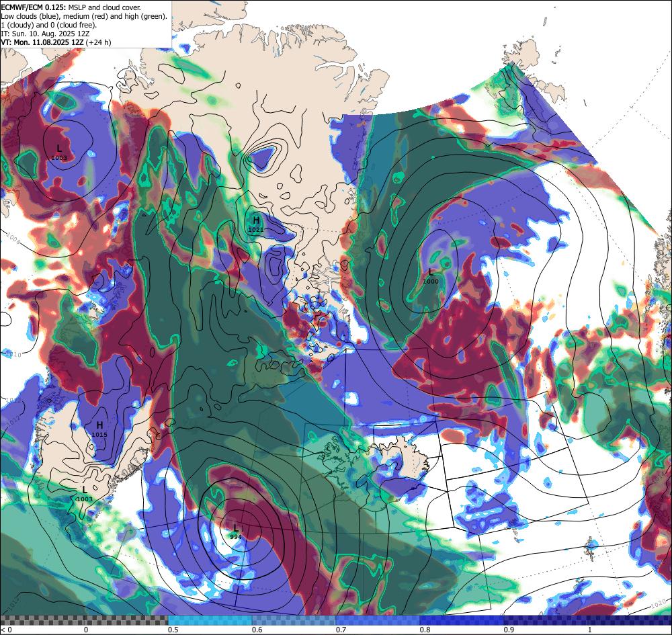Click the '0.6' colorbar tick label
The image size is (672, 635).
click(x=257, y=630)
